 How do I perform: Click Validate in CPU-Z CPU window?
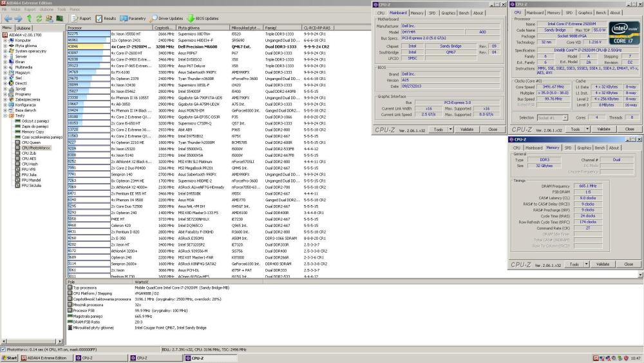603,129
